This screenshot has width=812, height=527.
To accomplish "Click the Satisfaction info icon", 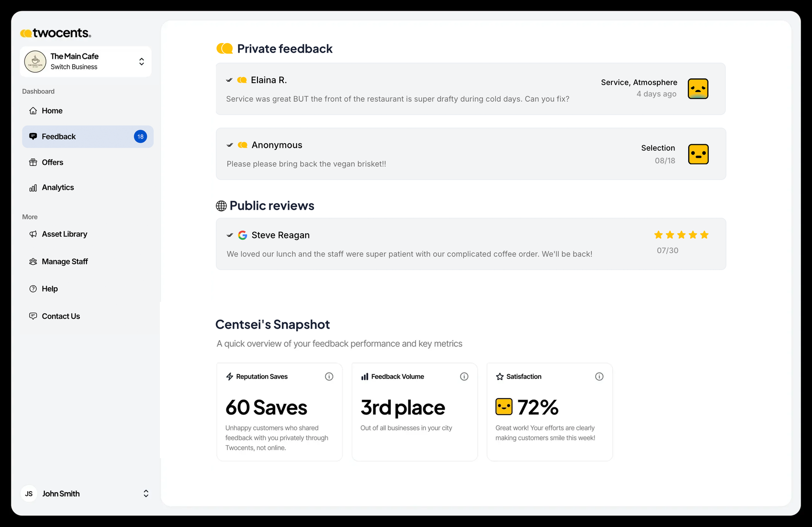I will pyautogui.click(x=599, y=376).
